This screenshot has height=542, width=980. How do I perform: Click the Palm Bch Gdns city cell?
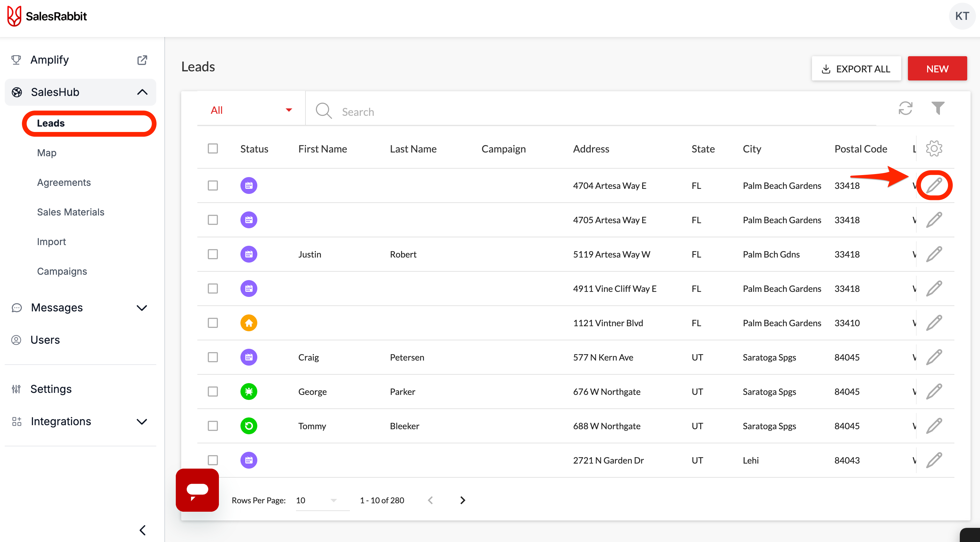click(771, 254)
